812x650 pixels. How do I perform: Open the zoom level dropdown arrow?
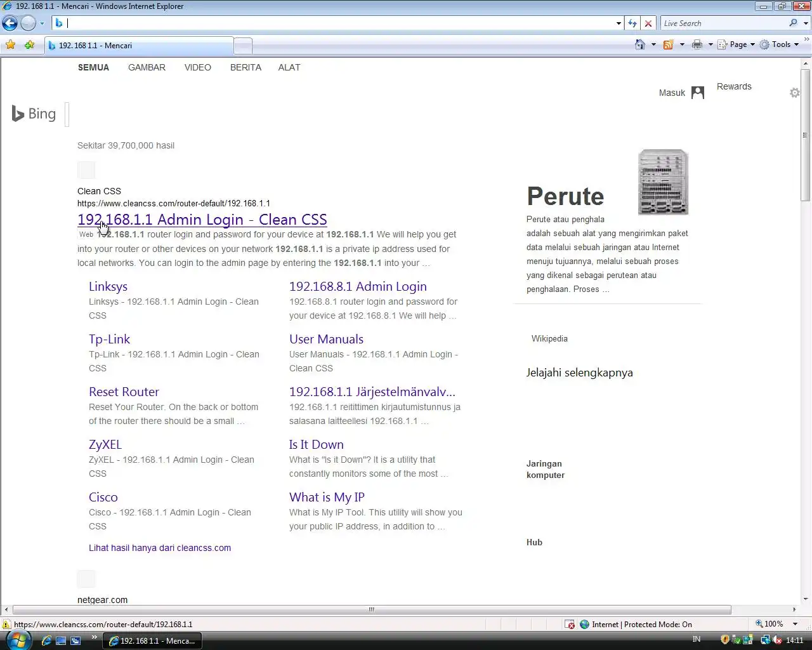(x=795, y=625)
